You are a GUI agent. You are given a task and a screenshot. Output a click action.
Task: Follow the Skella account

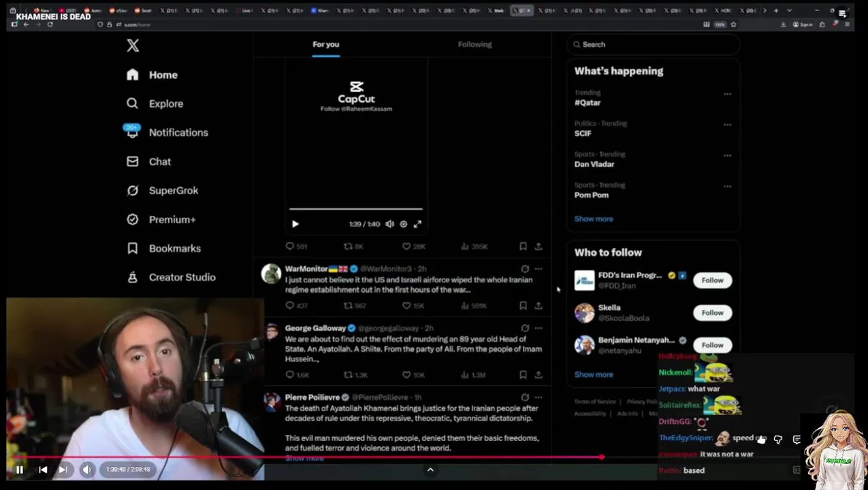point(712,313)
